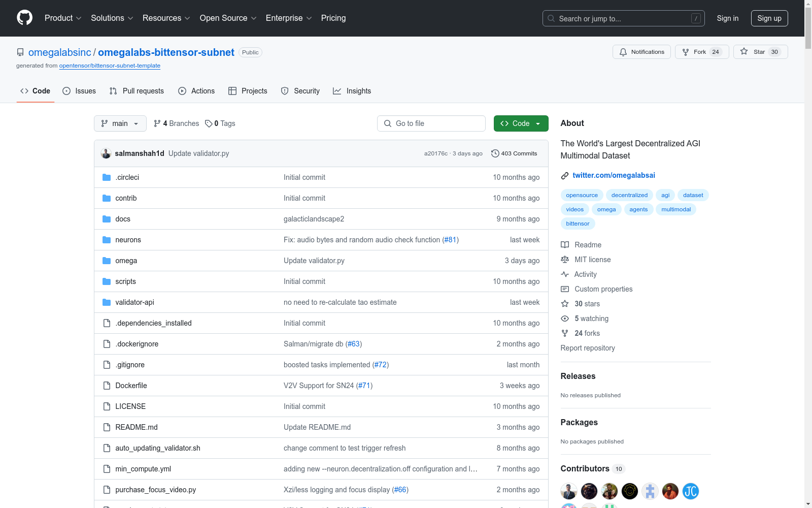
Task: Expand the Solutions menu
Action: (112, 18)
